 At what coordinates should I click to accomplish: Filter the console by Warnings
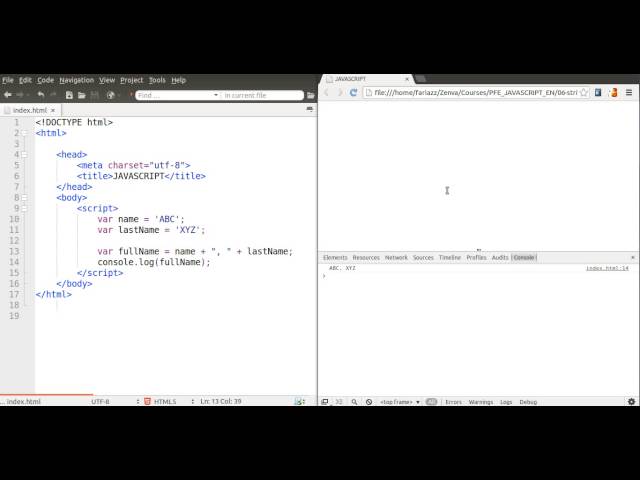pos(481,402)
